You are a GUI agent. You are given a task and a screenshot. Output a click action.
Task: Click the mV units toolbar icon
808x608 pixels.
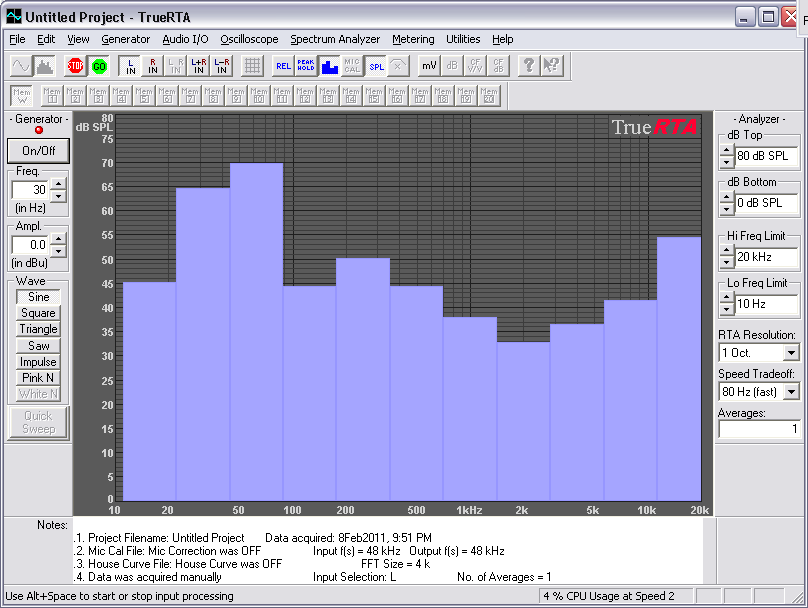[428, 66]
